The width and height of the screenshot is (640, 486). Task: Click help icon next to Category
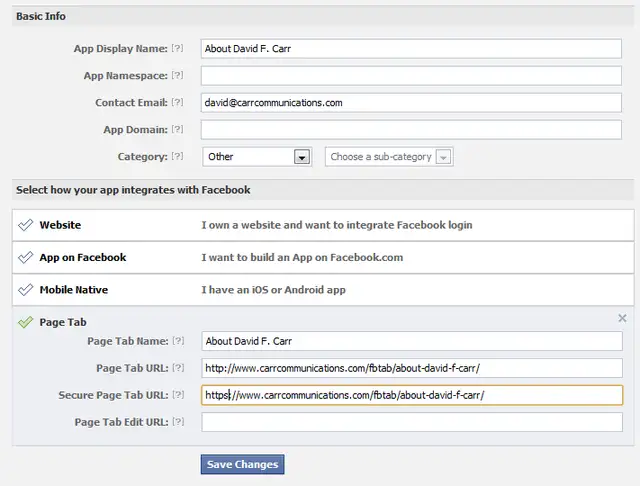click(177, 156)
